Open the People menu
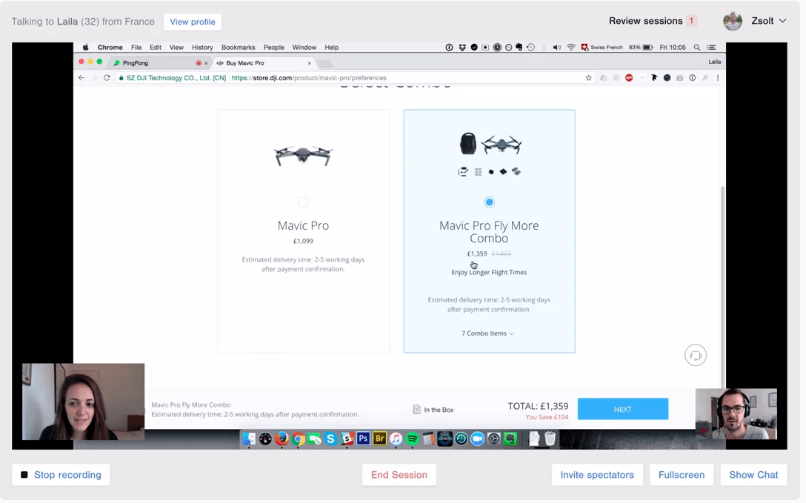 [273, 47]
